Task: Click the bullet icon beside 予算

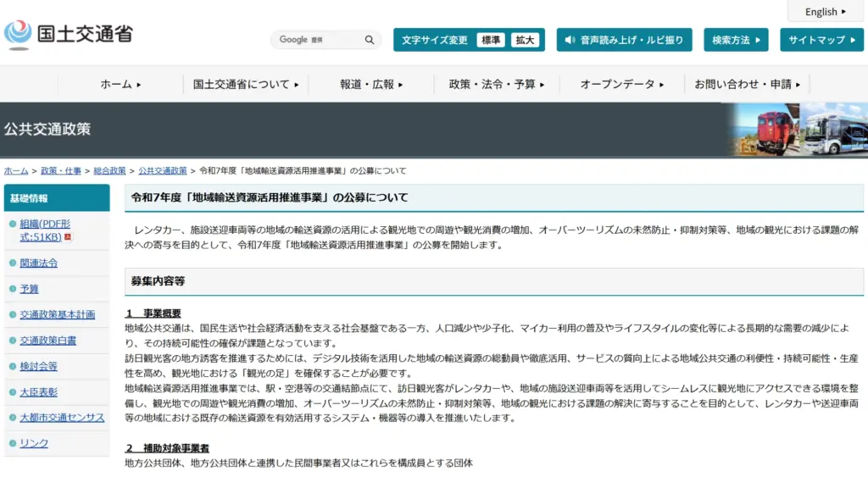Action: (12, 289)
